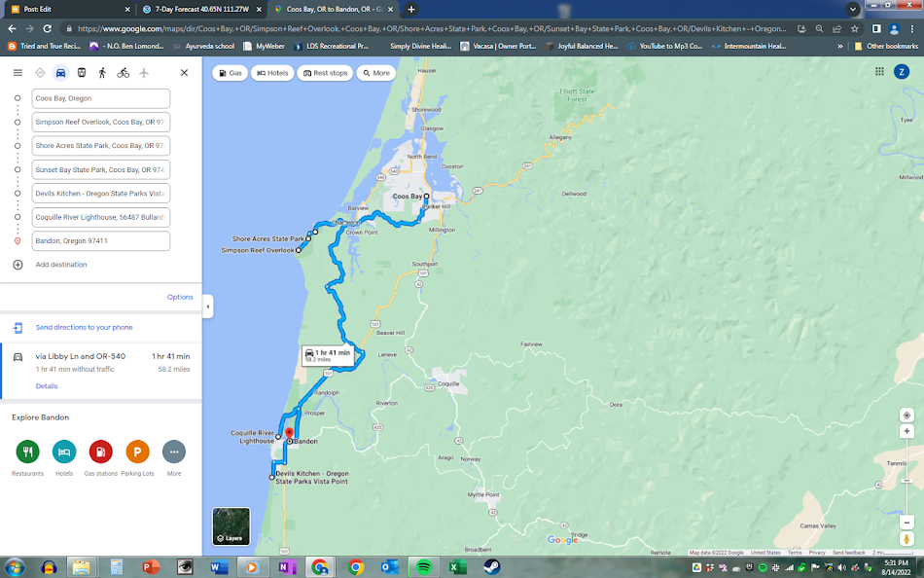This screenshot has height=578, width=924.
Task: Open the Tried and True Reci... bookmark
Action: pos(44,46)
